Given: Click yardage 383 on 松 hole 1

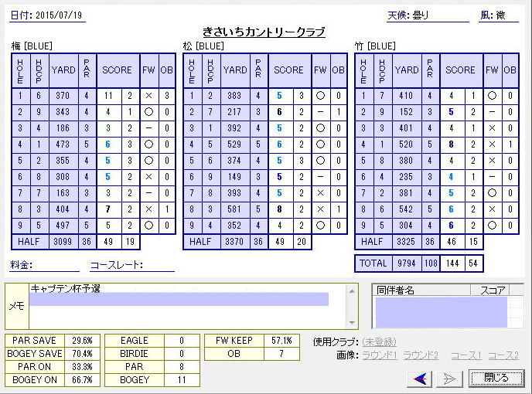Looking at the screenshot, I should (234, 96).
